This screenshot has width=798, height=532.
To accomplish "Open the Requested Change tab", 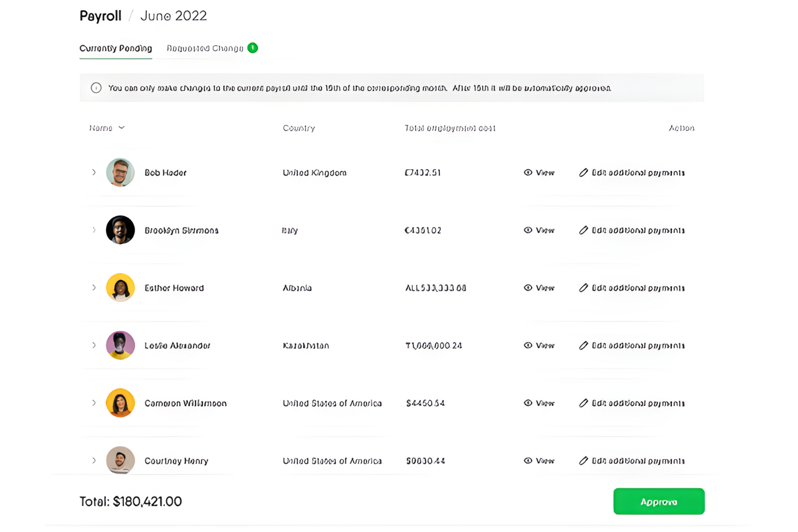I will (x=205, y=49).
